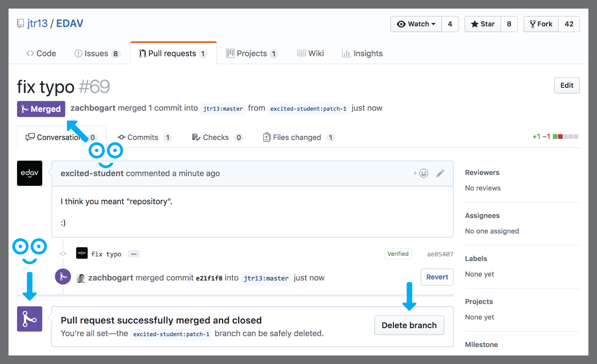Open the Projects tab
This screenshot has width=597, height=364.
click(252, 53)
